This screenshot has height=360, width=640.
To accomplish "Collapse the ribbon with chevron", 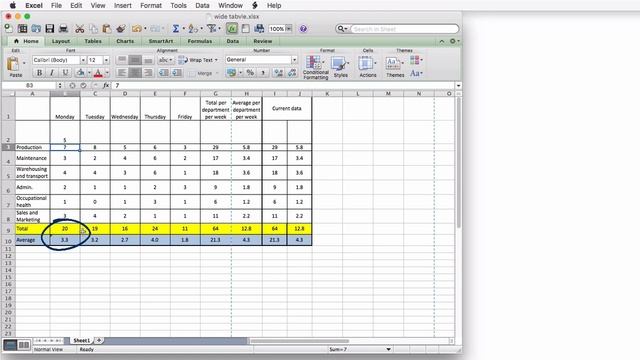I will 442,41.
